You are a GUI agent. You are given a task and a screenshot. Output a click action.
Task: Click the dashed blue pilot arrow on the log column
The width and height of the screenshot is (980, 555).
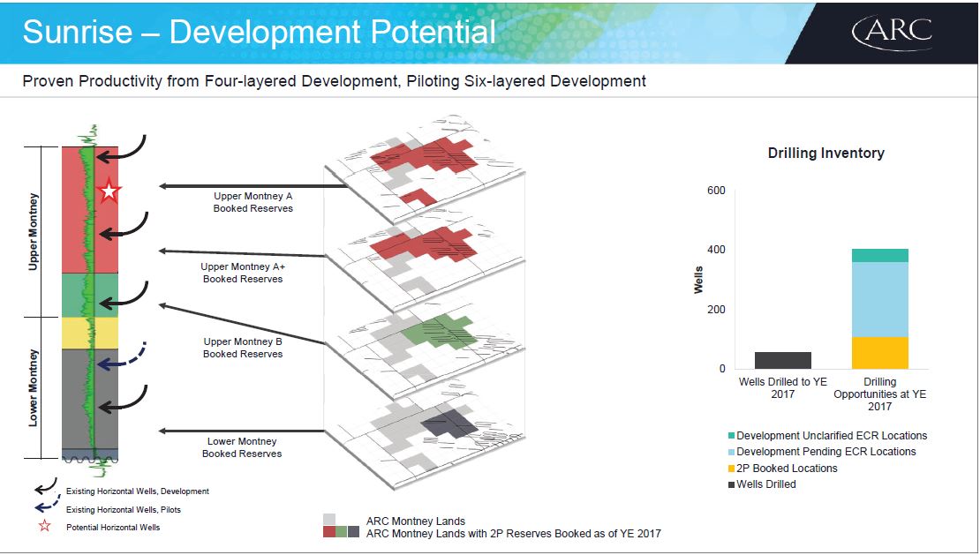(x=123, y=356)
